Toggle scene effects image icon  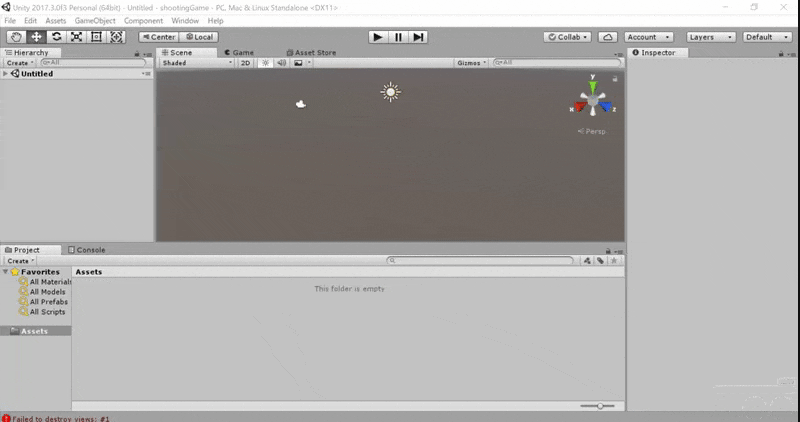pos(298,63)
